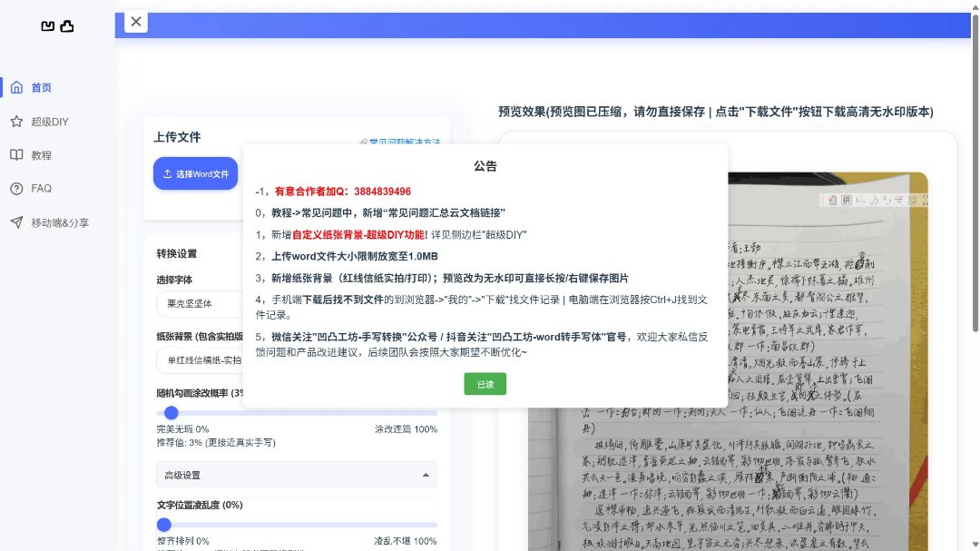Image resolution: width=980 pixels, height=551 pixels.
Task: Click the paper-plane icon for 移动端&分享
Action: point(16,222)
